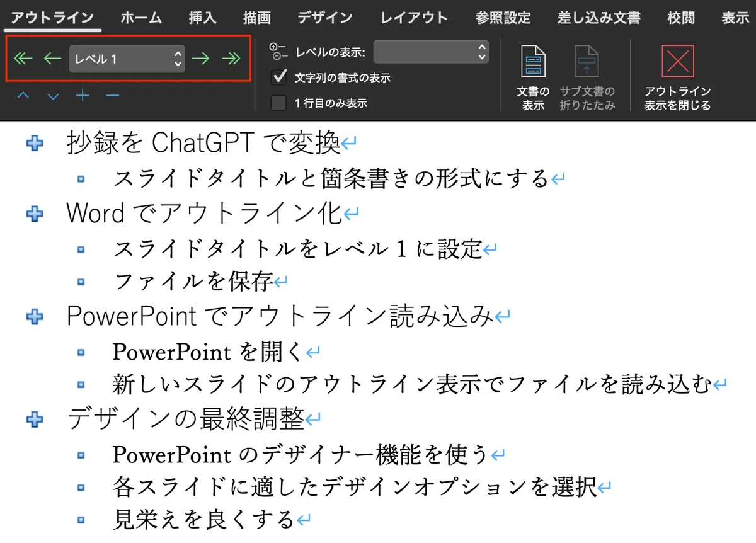756x543 pixels.
Task: Toggle 文字列の書式の表示 checkbox
Action: coord(278,77)
